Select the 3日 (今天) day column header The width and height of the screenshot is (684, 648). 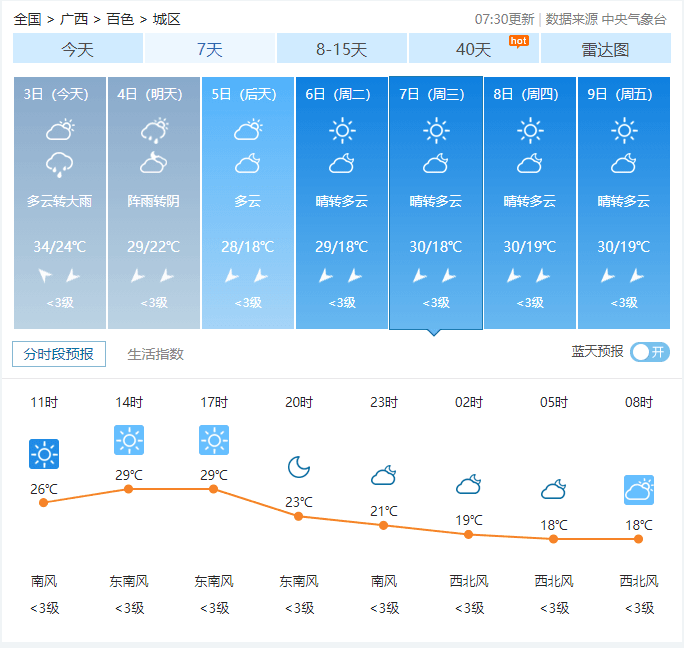tap(56, 94)
